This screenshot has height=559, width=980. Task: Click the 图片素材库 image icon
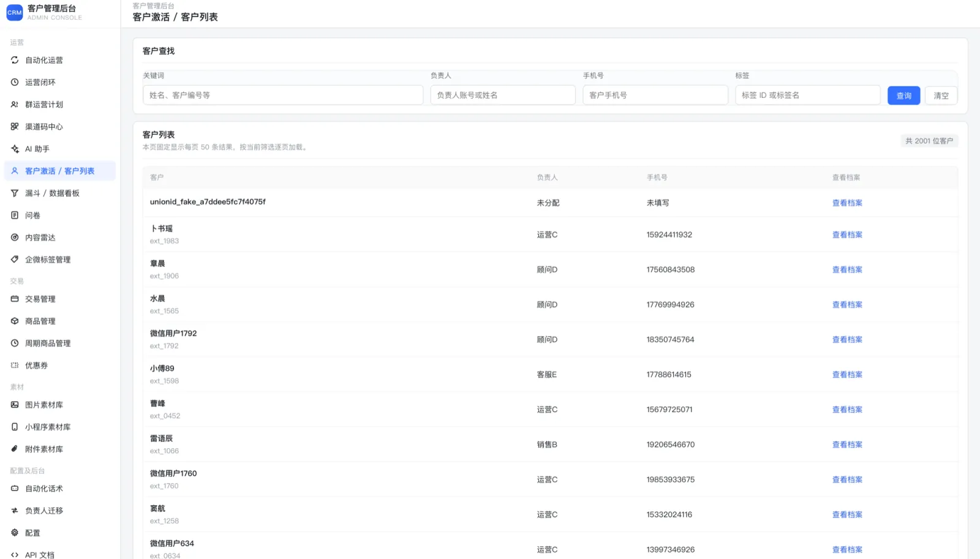pyautogui.click(x=15, y=405)
